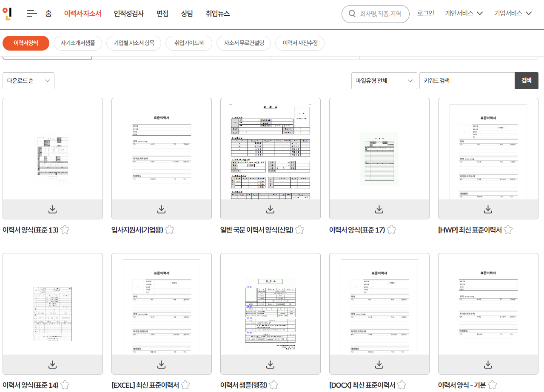Download the [EXCEL] 최신 표준이력서

161,364
